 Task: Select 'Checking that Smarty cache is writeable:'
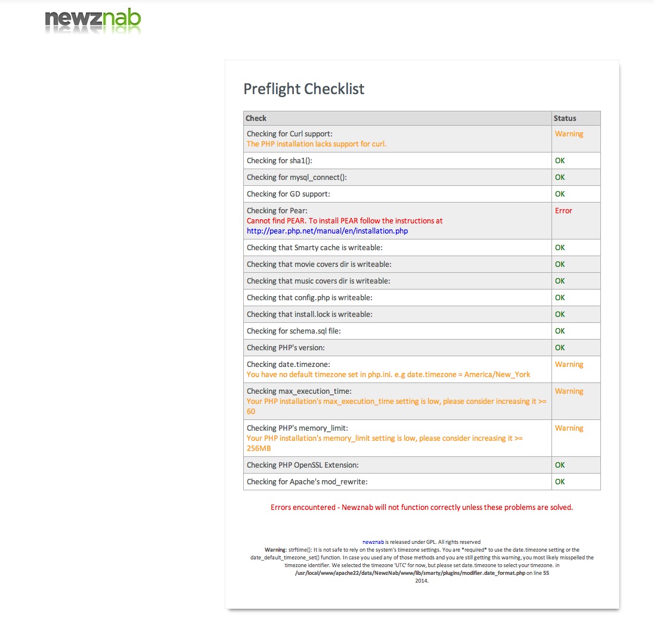tap(315, 248)
